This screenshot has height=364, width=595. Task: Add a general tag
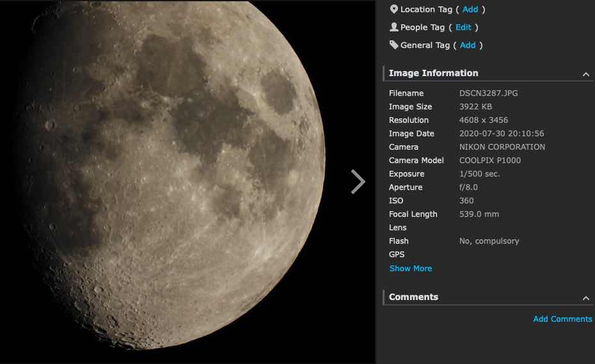(x=468, y=45)
